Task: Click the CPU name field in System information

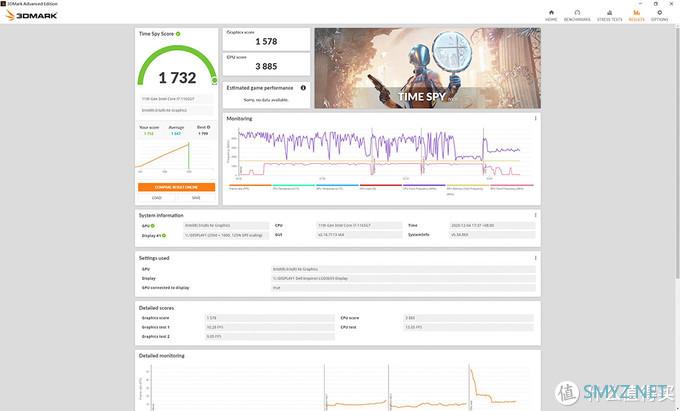Action: [x=359, y=225]
